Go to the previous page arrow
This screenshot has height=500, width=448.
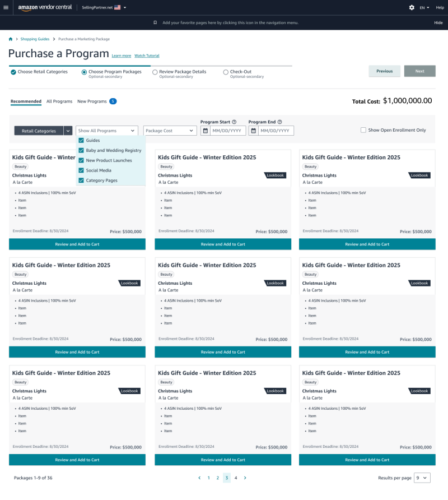(x=199, y=478)
